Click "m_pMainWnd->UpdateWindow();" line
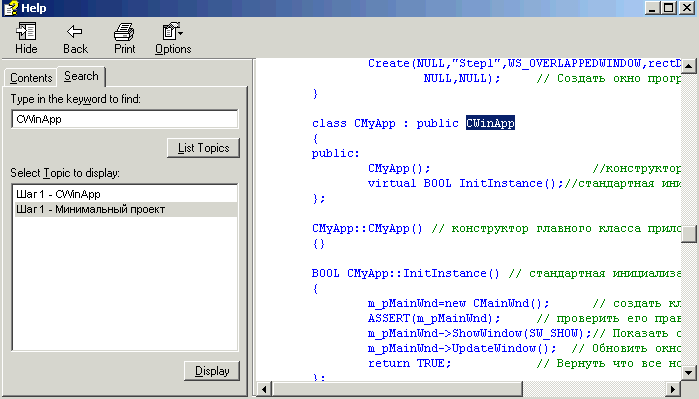699x399 pixels. click(x=462, y=348)
